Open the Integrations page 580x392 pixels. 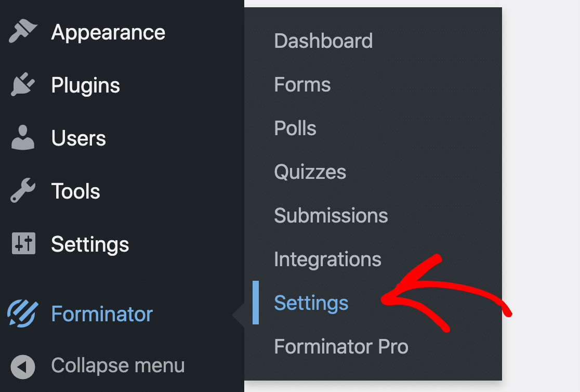[327, 259]
